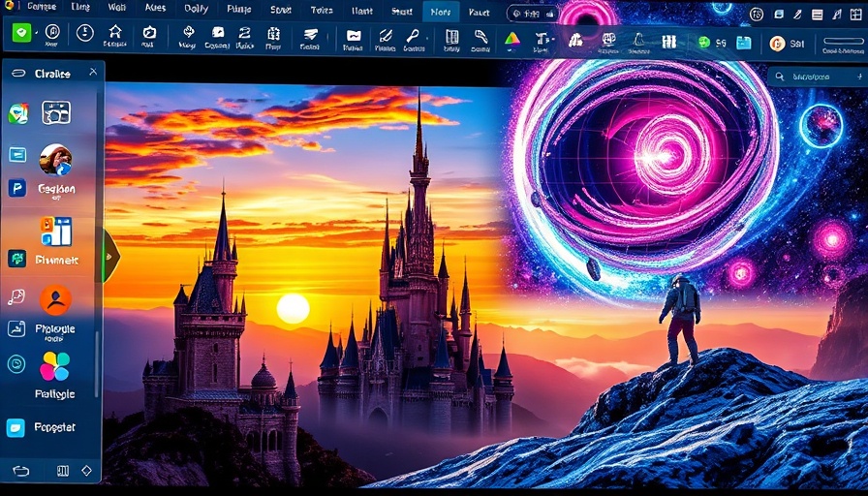Click the pen icon at top right
868x496 pixels.
797,15
